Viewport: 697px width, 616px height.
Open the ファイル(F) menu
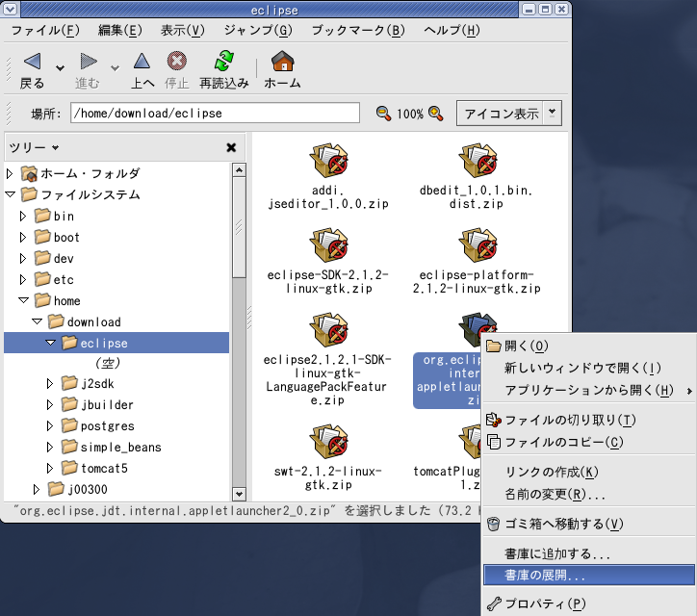tap(45, 30)
